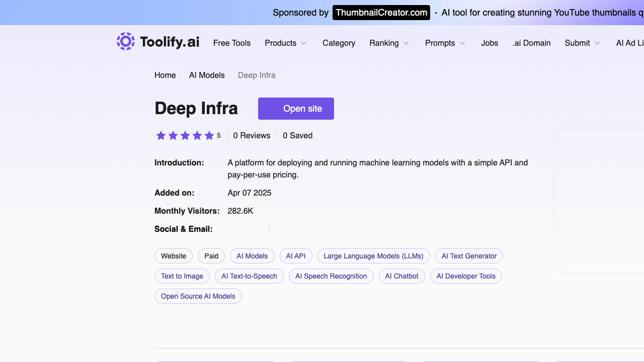Open the .ai Domain menu item
The height and width of the screenshot is (362, 644).
(x=531, y=43)
